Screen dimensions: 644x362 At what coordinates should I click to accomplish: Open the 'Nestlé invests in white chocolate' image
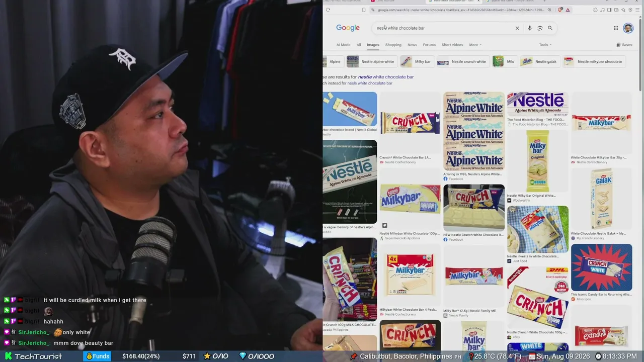pyautogui.click(x=538, y=229)
